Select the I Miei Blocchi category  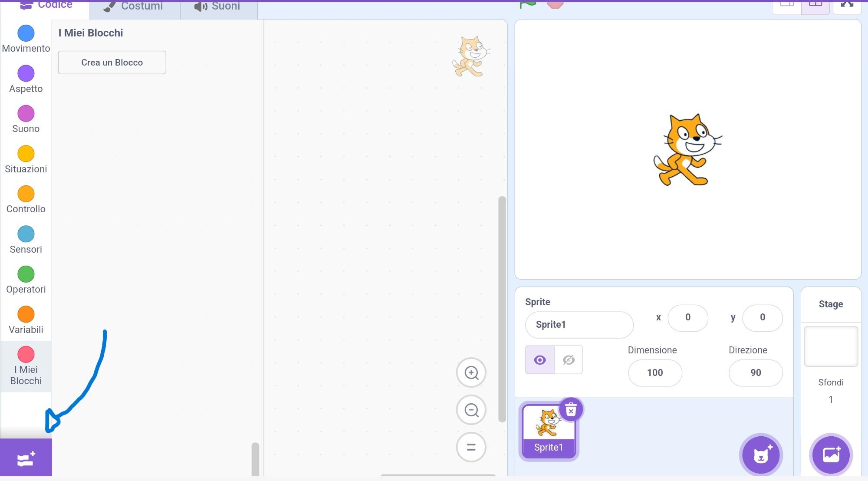[x=26, y=366]
